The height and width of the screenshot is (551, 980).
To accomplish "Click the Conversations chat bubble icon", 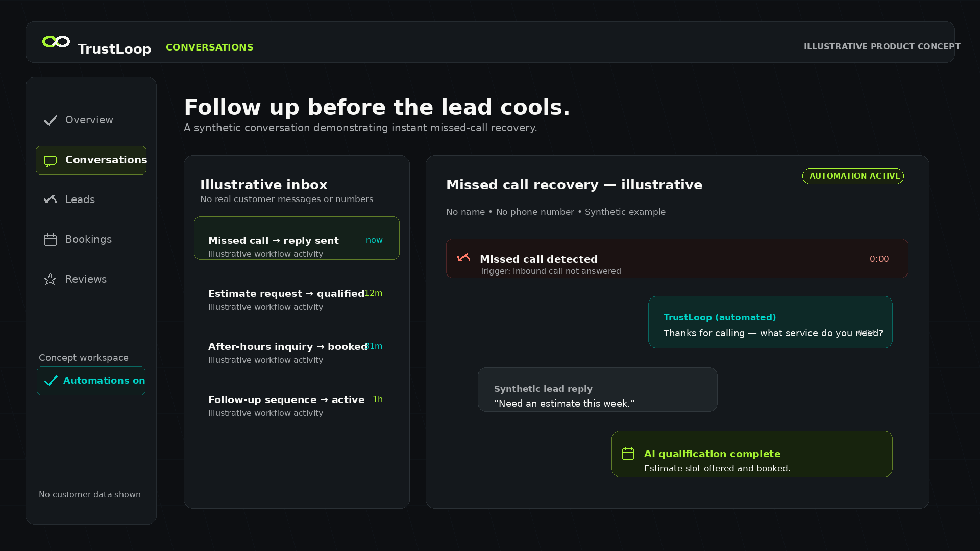I will click(x=50, y=161).
